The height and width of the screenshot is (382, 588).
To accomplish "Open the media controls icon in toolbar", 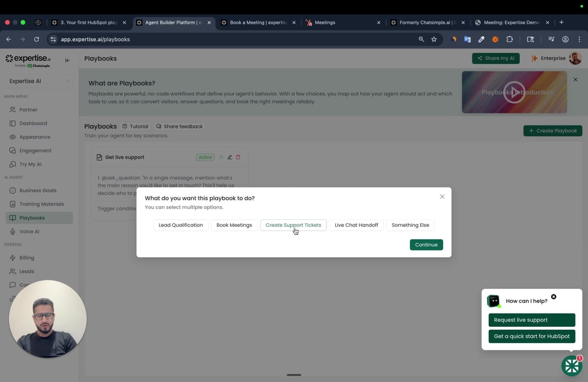I will pos(551,39).
